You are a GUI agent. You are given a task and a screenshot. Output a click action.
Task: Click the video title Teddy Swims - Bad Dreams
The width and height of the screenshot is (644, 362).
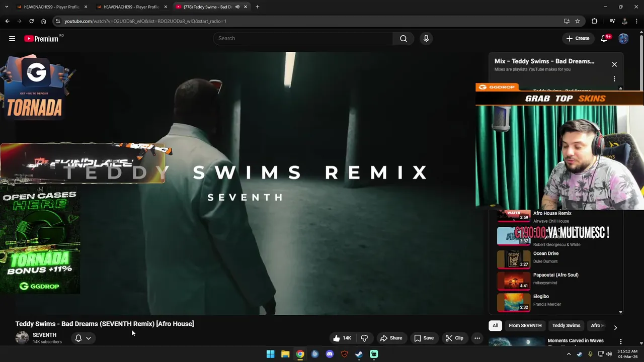point(105,324)
